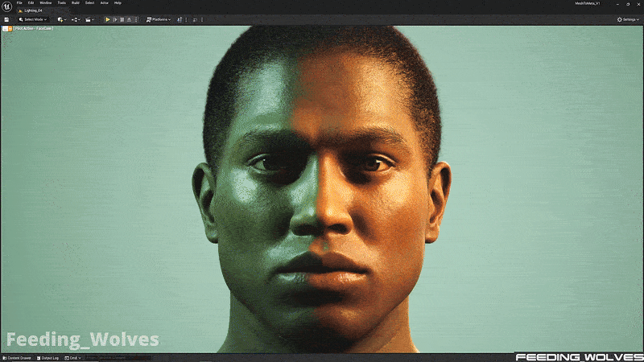
Task: Open the Select Mode dropdown
Action: click(x=33, y=19)
